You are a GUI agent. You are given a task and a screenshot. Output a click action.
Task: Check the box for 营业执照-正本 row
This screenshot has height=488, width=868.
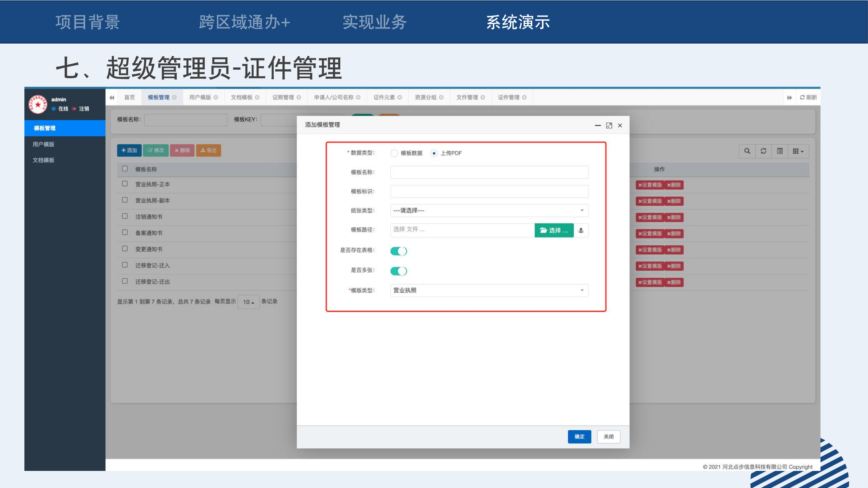click(125, 184)
